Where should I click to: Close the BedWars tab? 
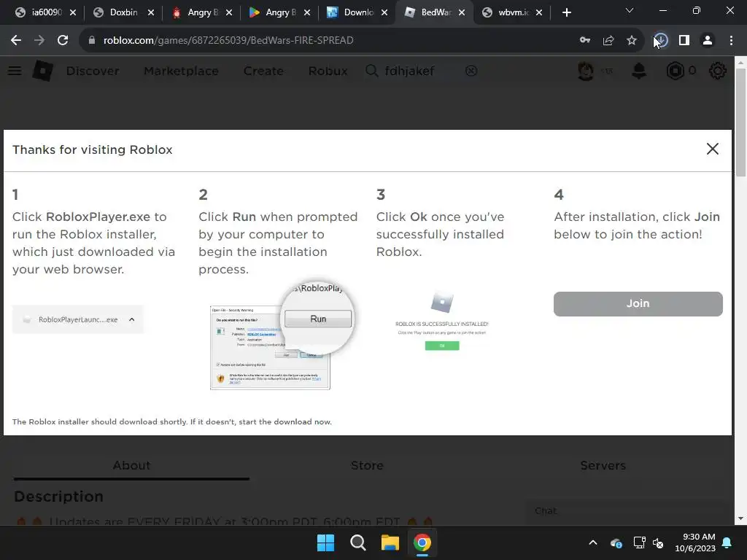(x=462, y=13)
